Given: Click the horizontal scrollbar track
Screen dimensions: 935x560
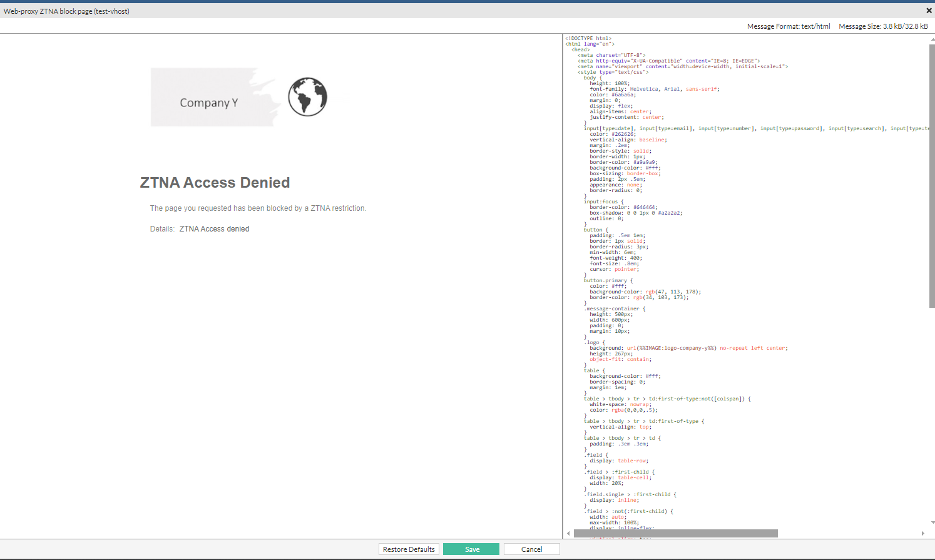Looking at the screenshot, I should tap(845, 533).
